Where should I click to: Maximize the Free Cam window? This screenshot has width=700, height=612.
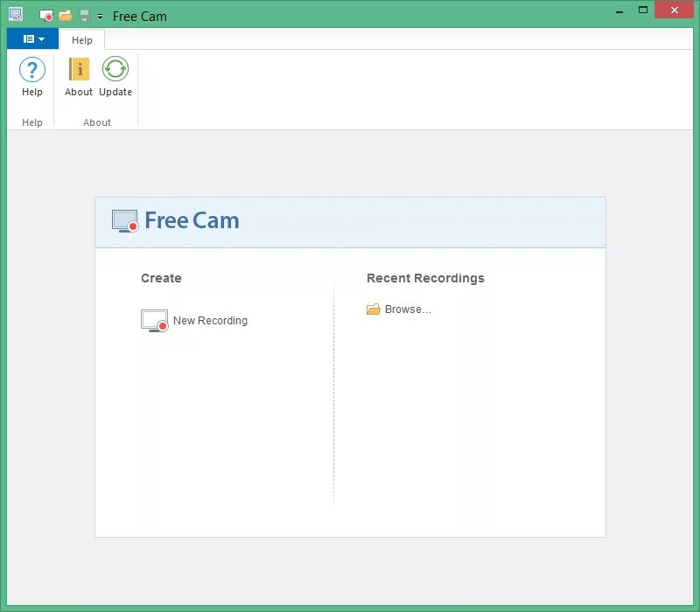(643, 10)
